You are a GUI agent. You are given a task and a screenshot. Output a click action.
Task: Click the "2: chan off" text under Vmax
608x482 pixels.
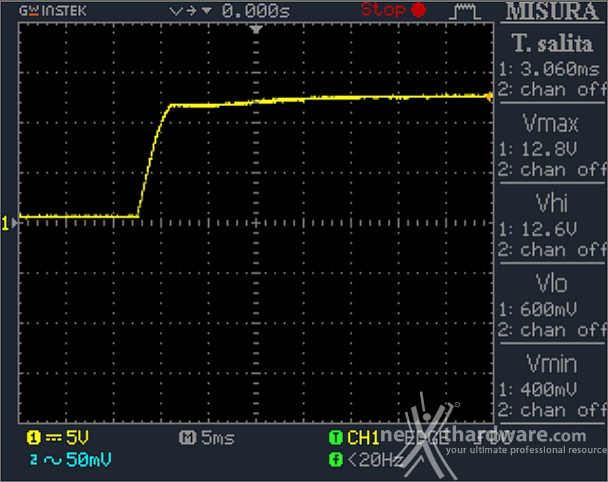point(552,170)
